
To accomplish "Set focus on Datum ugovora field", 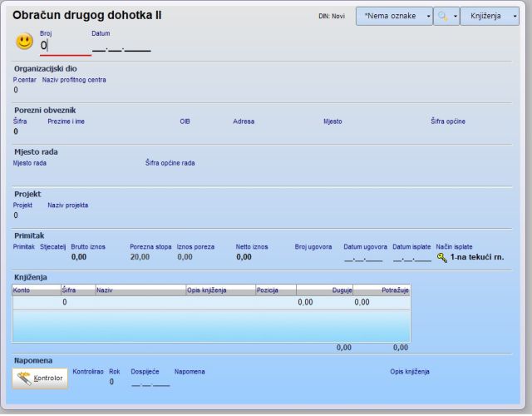I will click(363, 258).
